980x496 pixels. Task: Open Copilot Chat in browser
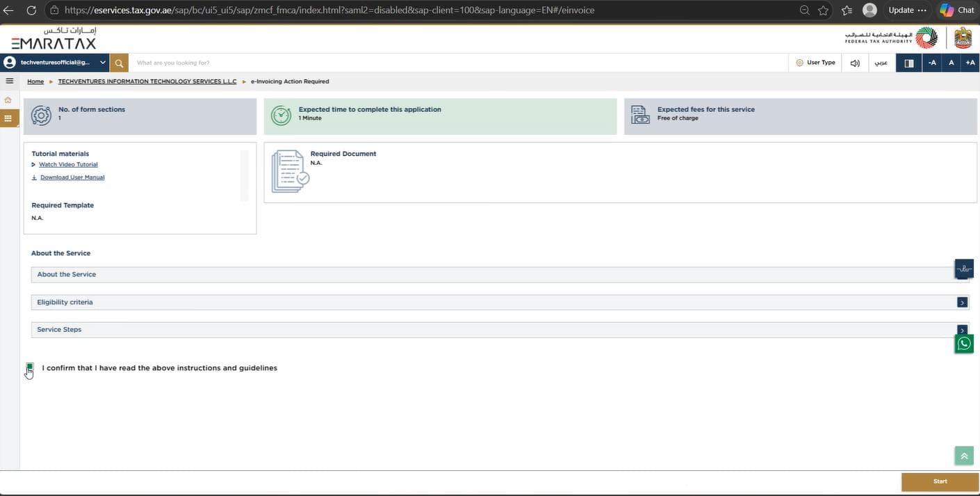[957, 10]
